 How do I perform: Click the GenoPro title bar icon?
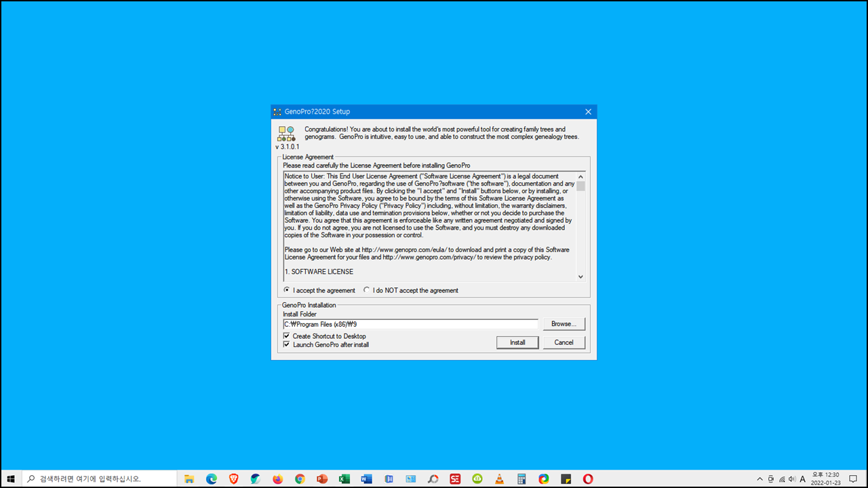point(277,112)
